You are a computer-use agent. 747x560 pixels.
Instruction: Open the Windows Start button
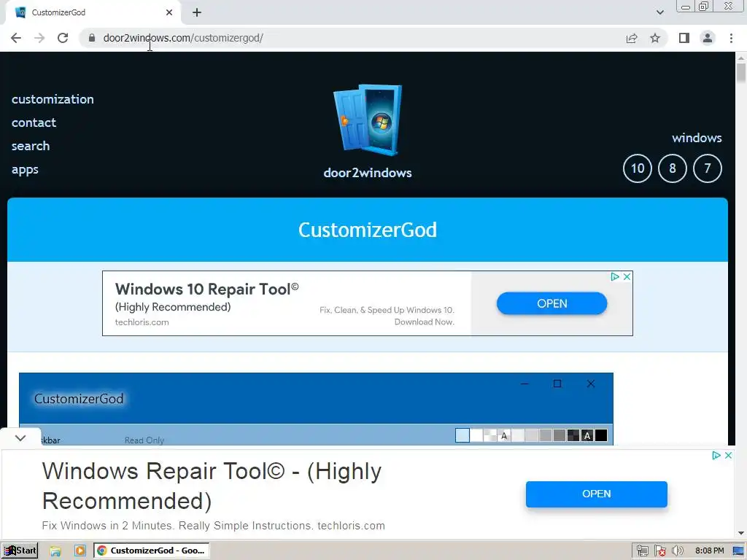point(20,551)
